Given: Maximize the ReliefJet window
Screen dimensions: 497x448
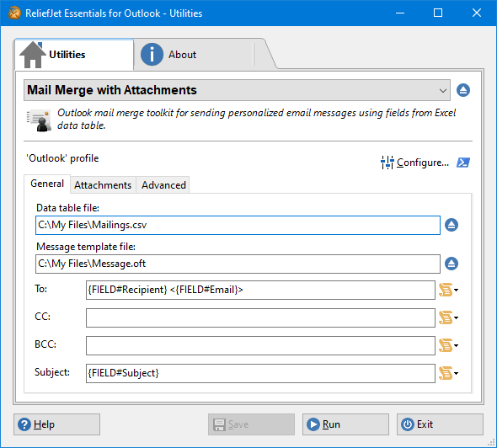Looking at the screenshot, I should (x=438, y=13).
